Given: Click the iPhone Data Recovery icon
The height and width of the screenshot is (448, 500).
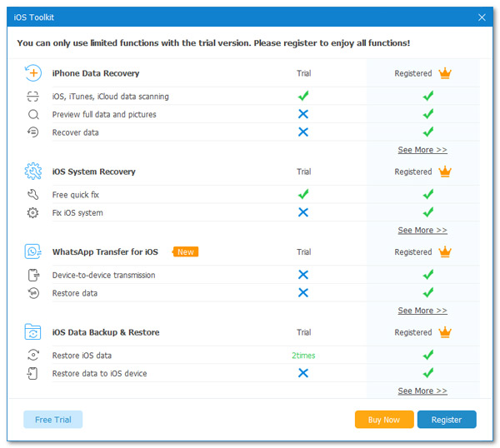Looking at the screenshot, I should coord(33,73).
